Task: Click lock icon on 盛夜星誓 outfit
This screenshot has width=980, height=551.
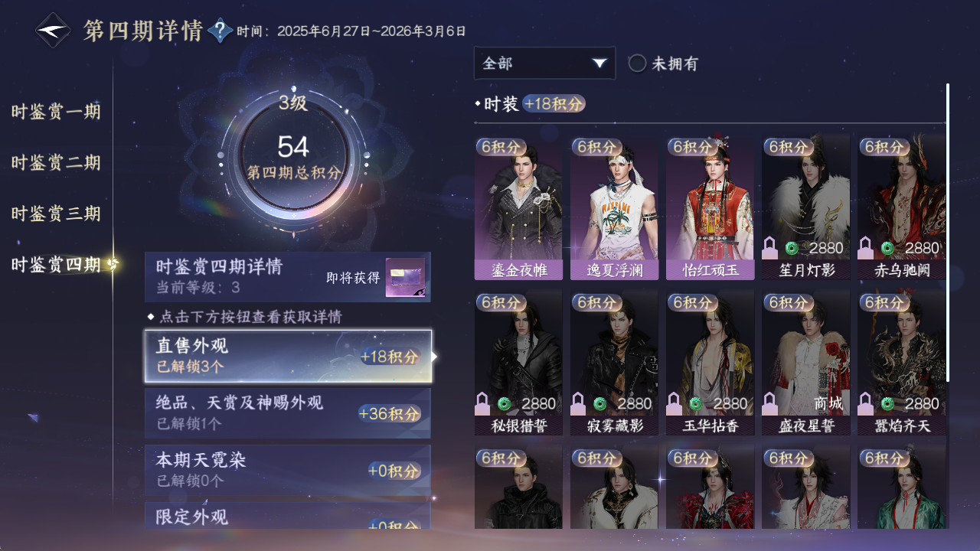Action: pos(770,403)
